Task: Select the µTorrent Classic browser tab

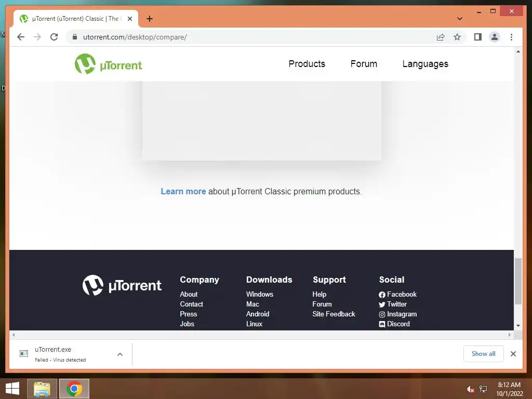Action: (76, 19)
